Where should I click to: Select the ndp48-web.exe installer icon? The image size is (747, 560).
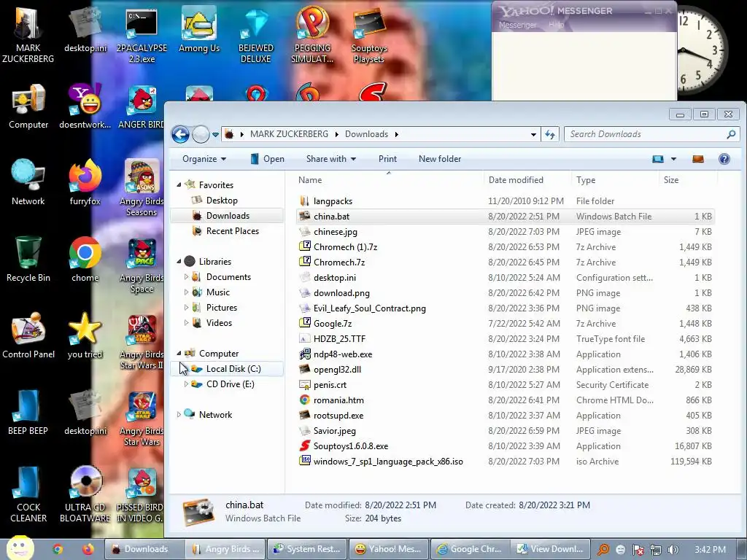coord(304,354)
